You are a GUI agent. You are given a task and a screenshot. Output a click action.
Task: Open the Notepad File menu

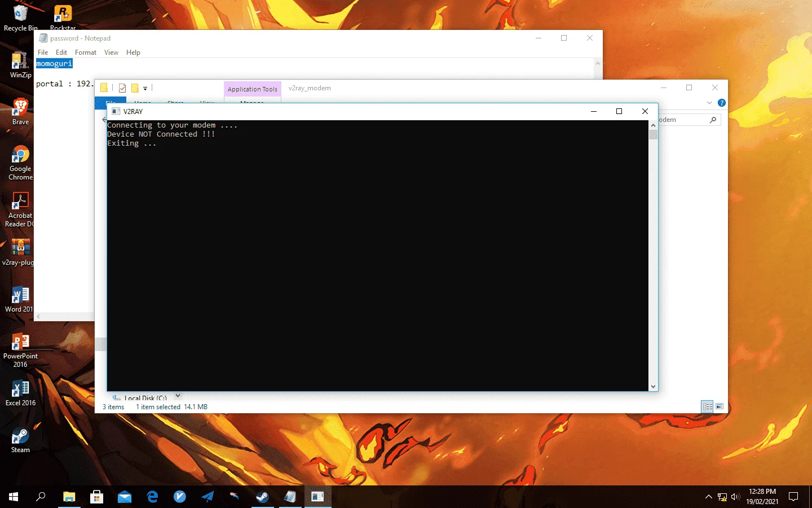pyautogui.click(x=43, y=52)
